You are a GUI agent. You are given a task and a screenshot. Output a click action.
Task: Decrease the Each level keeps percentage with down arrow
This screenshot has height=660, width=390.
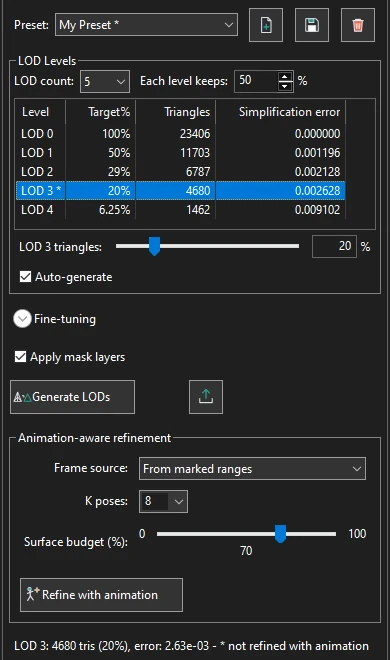[x=285, y=86]
